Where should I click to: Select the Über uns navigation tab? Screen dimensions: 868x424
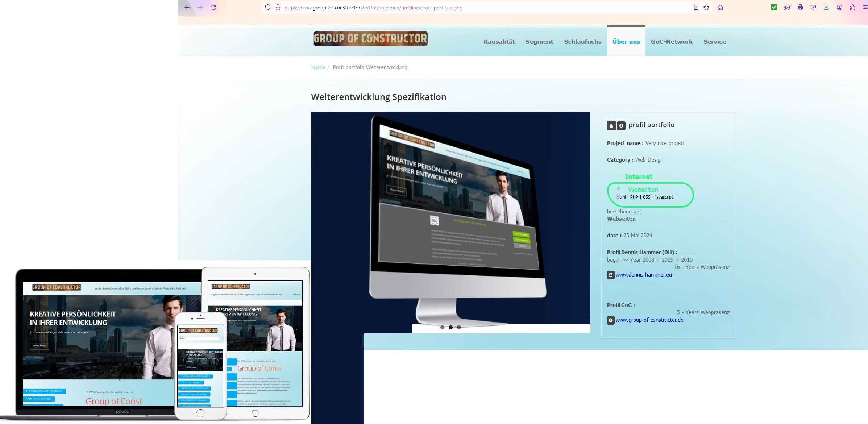pos(626,42)
